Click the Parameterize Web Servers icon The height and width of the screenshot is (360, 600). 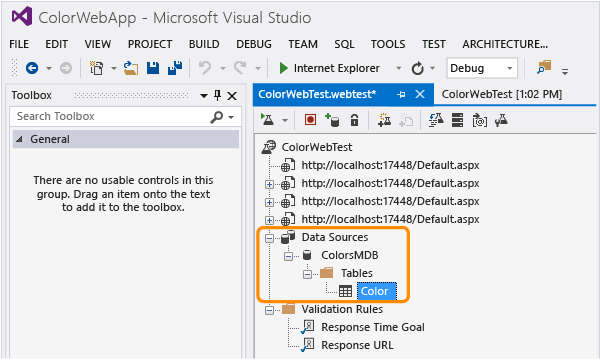479,120
